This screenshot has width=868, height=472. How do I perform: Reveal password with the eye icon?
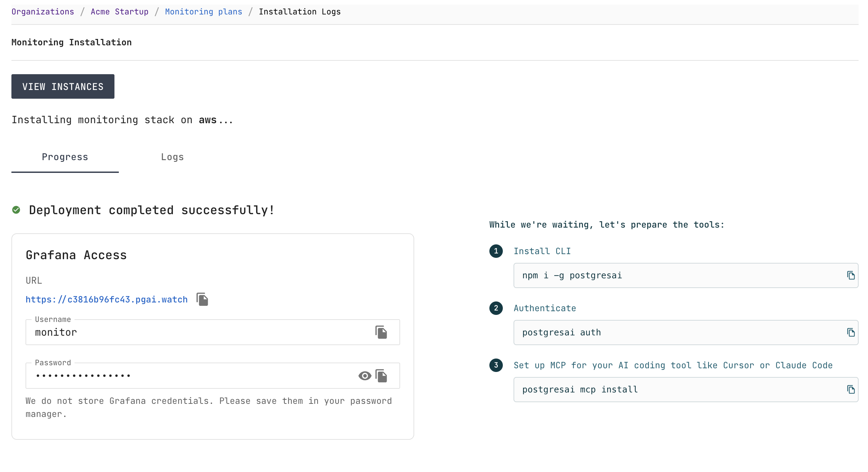click(x=365, y=376)
